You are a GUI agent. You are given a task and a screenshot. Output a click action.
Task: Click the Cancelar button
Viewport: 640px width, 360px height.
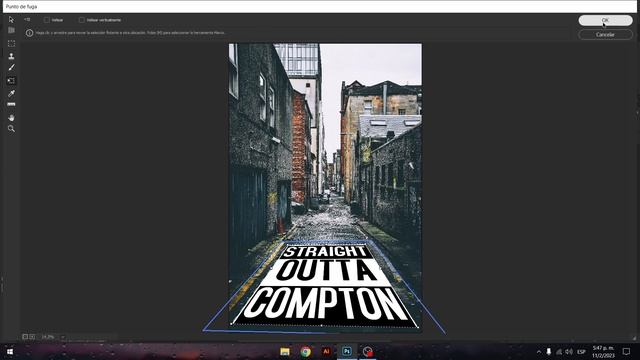605,35
